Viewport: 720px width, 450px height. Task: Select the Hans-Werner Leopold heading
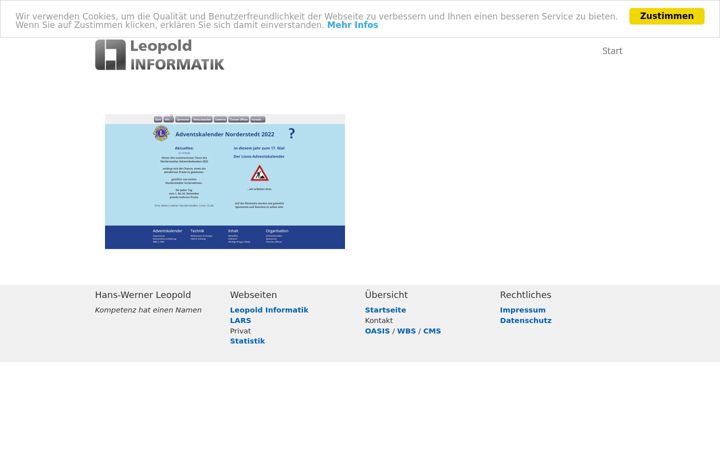143,295
